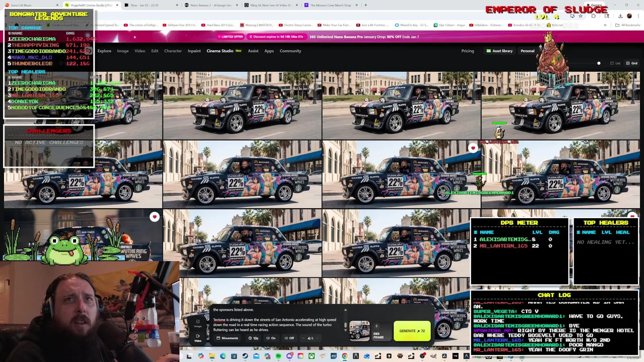Open the Assist nav item

point(253,51)
